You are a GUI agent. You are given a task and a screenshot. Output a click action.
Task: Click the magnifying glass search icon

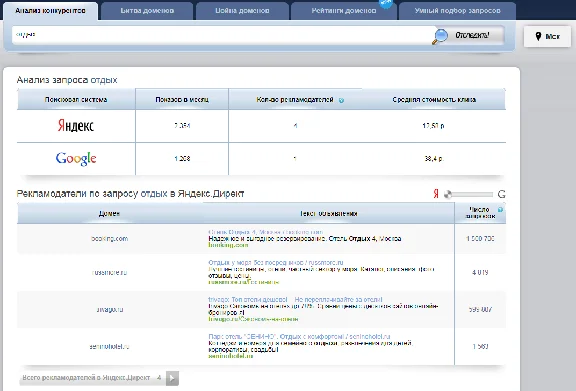click(x=440, y=36)
